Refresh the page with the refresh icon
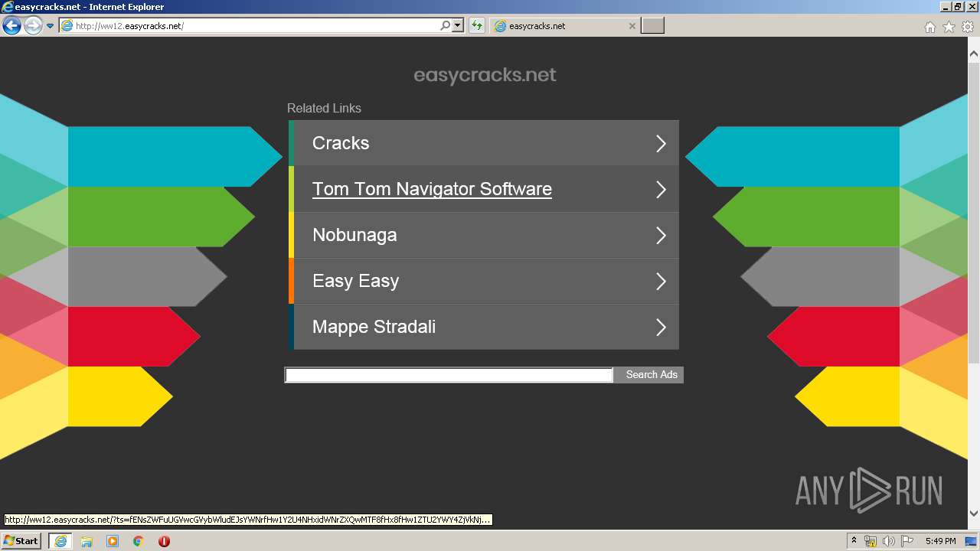This screenshot has height=551, width=980. click(477, 26)
